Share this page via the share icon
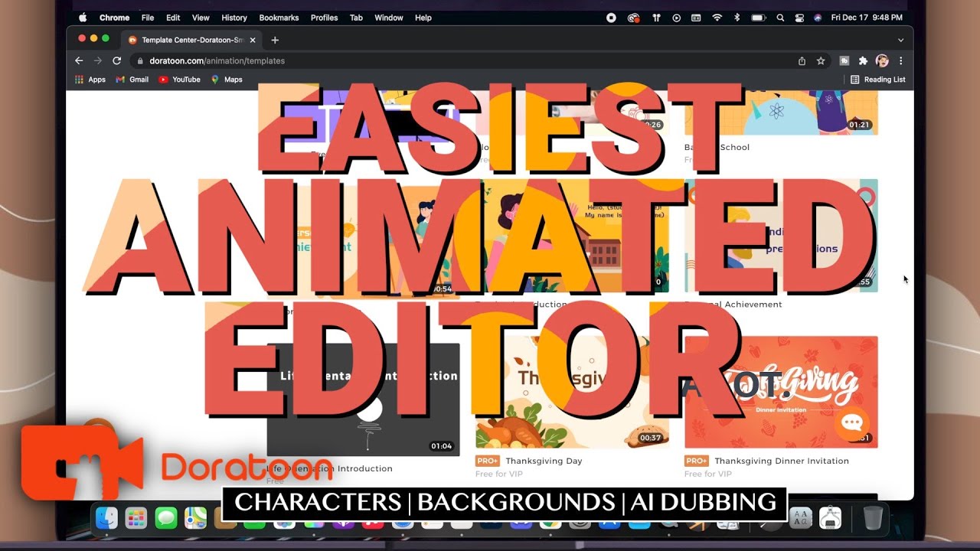 click(x=802, y=60)
